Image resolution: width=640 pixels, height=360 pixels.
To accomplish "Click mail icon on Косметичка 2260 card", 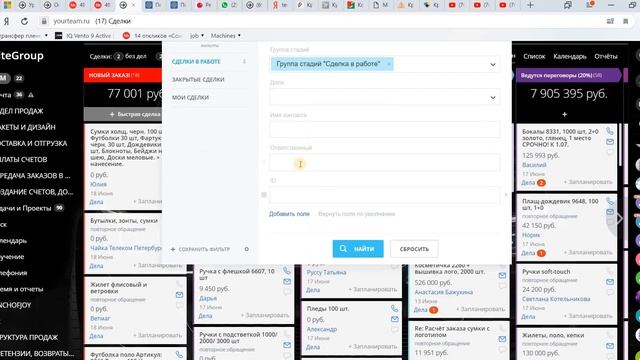I will click(502, 276).
